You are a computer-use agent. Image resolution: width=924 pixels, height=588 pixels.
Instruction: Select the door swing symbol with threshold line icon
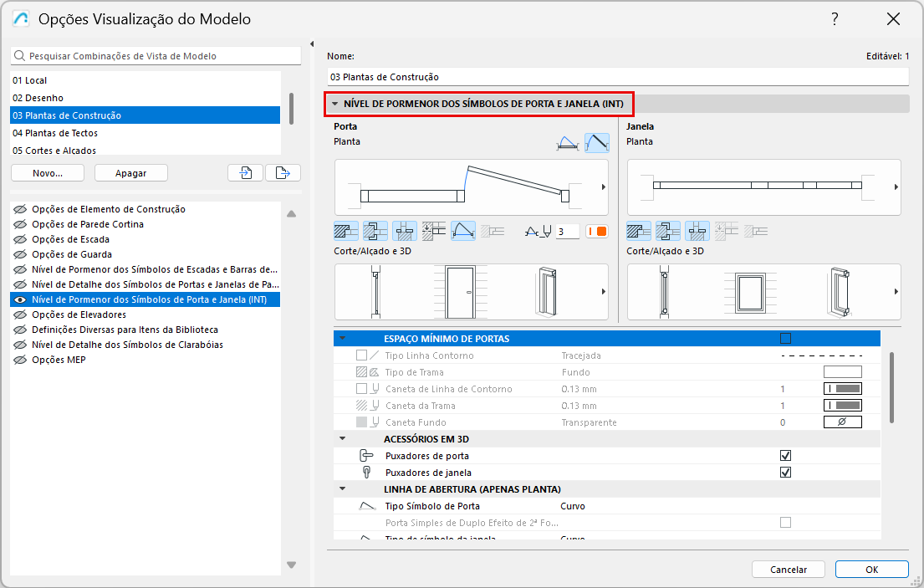[568, 143]
